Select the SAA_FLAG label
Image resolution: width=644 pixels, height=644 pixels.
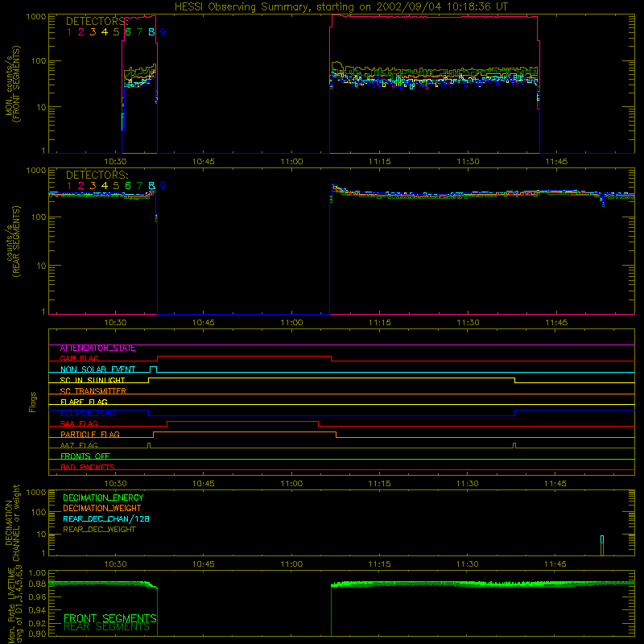point(79,423)
